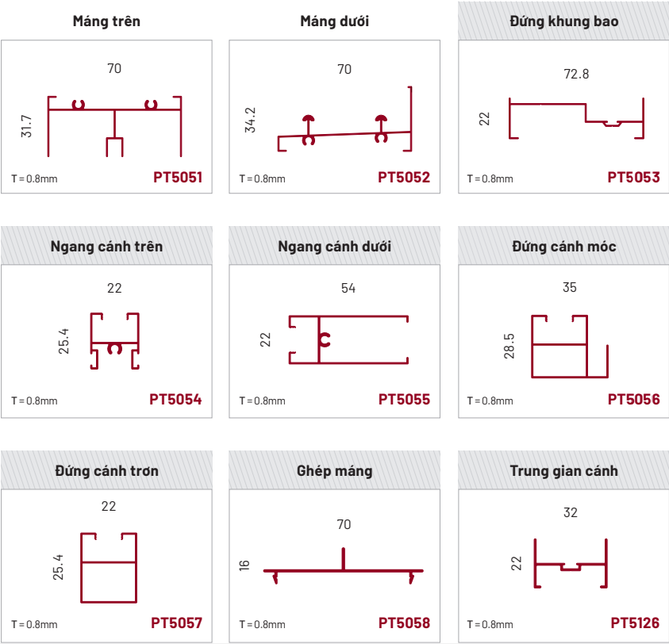Click the PT5058 code label
Image resolution: width=669 pixels, height=644 pixels.
[404, 623]
